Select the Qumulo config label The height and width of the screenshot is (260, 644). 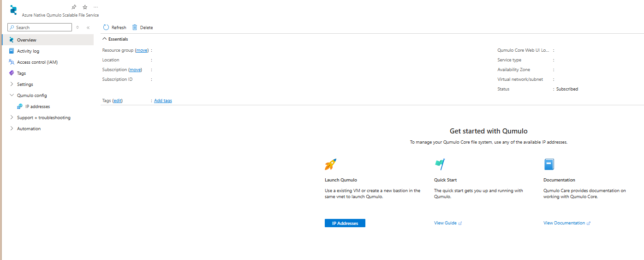[32, 96]
